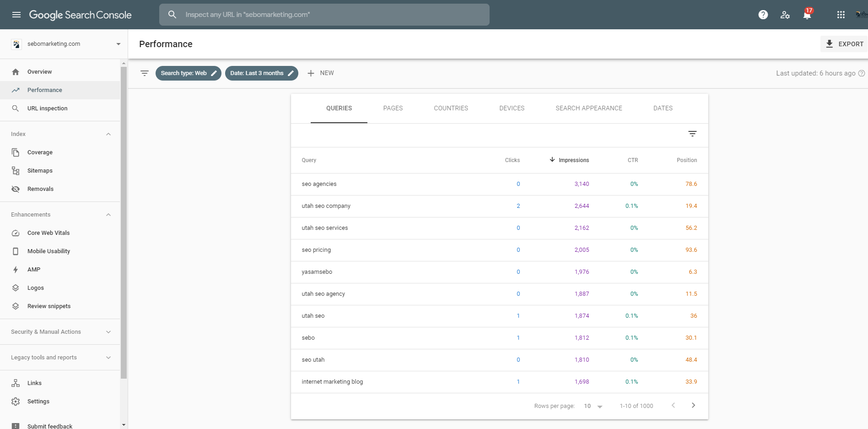Click the AMP lightning bolt icon

[x=16, y=270]
